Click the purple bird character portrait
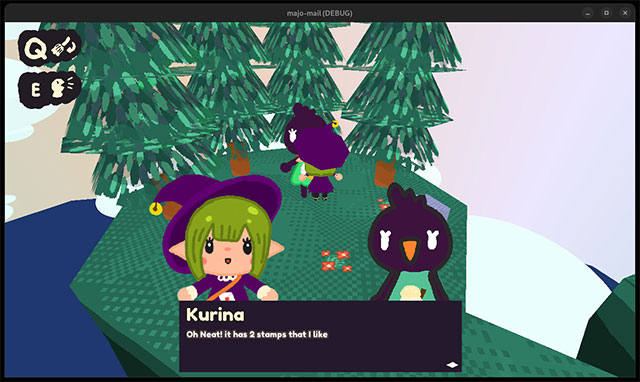640x382 pixels. pos(410,245)
